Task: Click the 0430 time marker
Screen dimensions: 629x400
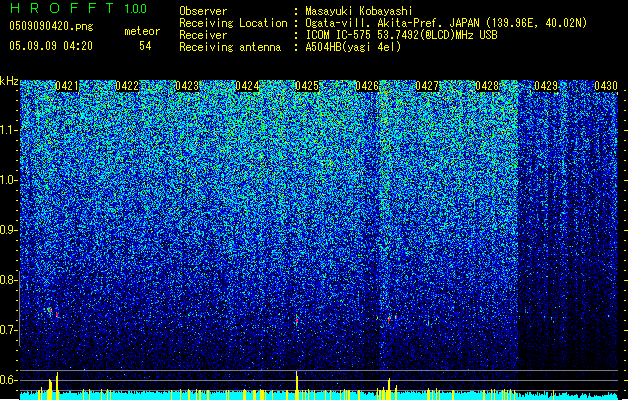Action: [x=606, y=86]
